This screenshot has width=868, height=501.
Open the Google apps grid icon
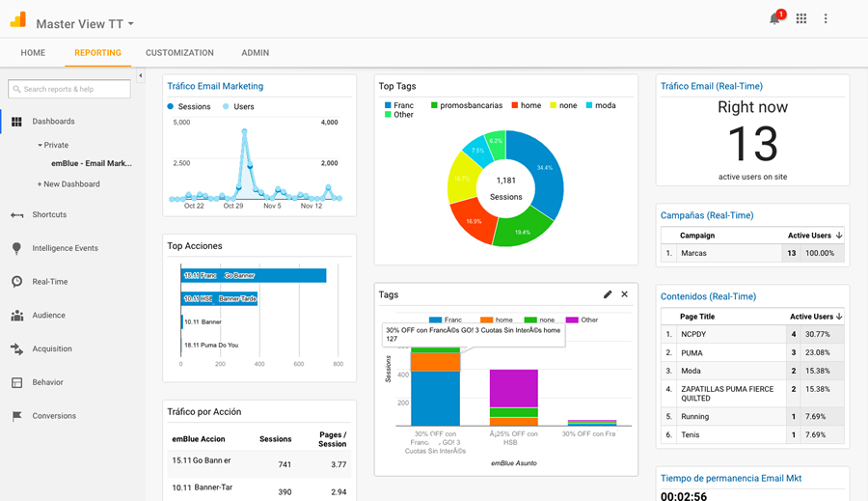[800, 18]
